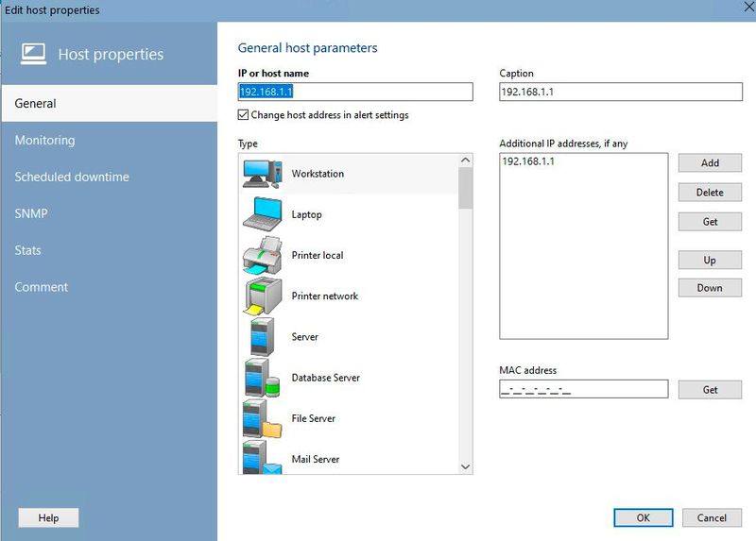This screenshot has height=541, width=756.
Task: Select the Mail Server icon
Action: 263,457
